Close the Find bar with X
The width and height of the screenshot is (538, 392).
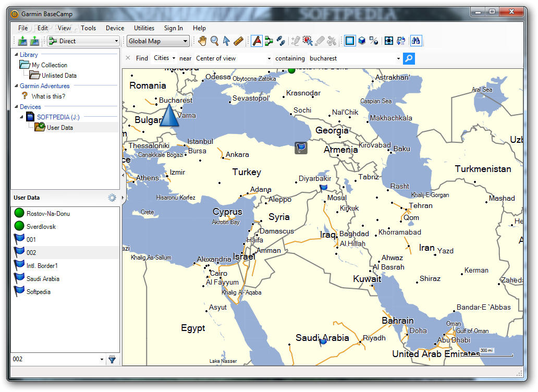click(128, 58)
